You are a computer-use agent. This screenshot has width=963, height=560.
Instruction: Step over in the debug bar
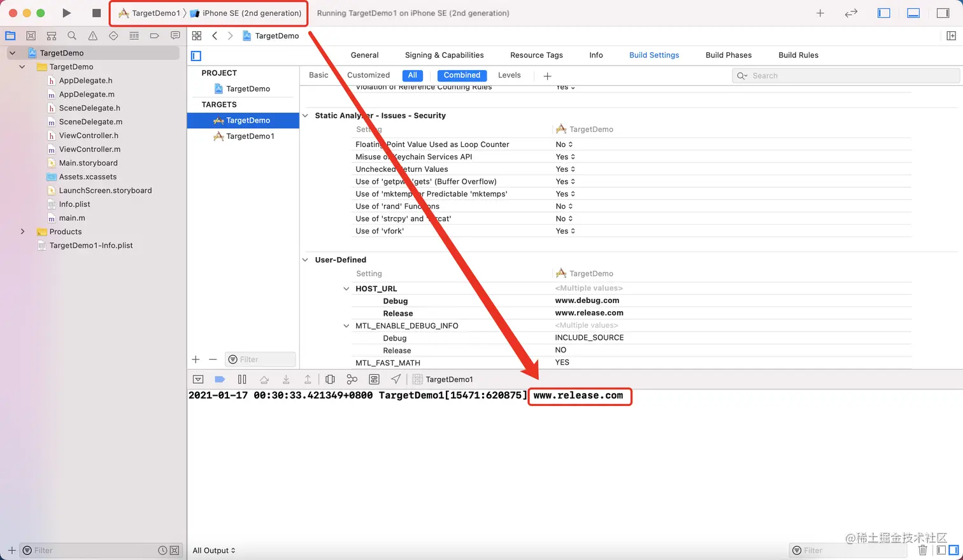[x=264, y=379]
